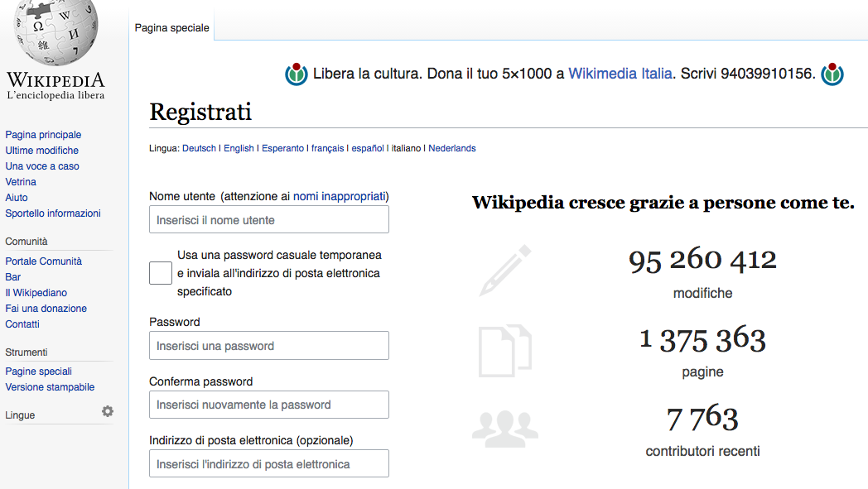Click the 'Wikipedia cresce grazie' headline
868x489 pixels.
coord(663,203)
